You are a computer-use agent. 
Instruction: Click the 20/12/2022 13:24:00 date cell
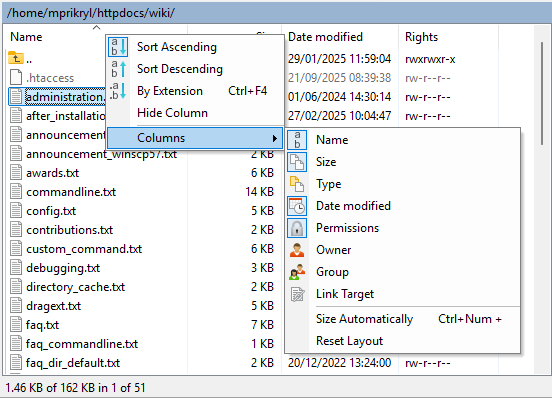pyautogui.click(x=339, y=363)
